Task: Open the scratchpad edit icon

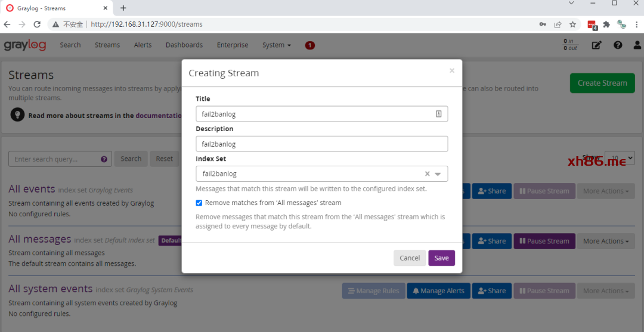Action: click(x=596, y=45)
